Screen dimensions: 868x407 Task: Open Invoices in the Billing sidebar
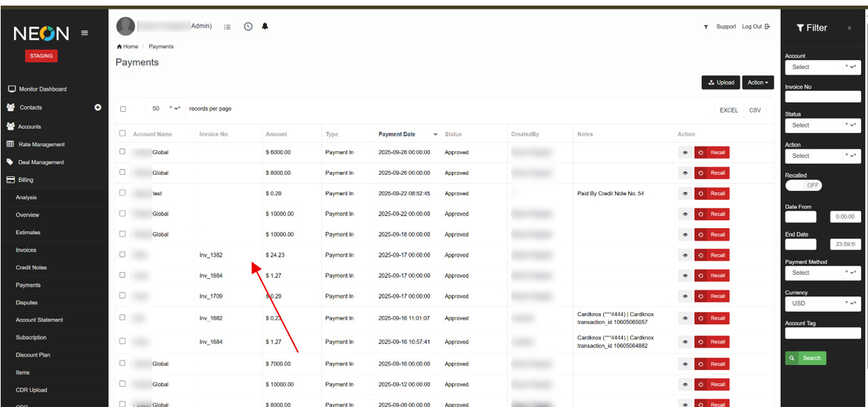[26, 250]
